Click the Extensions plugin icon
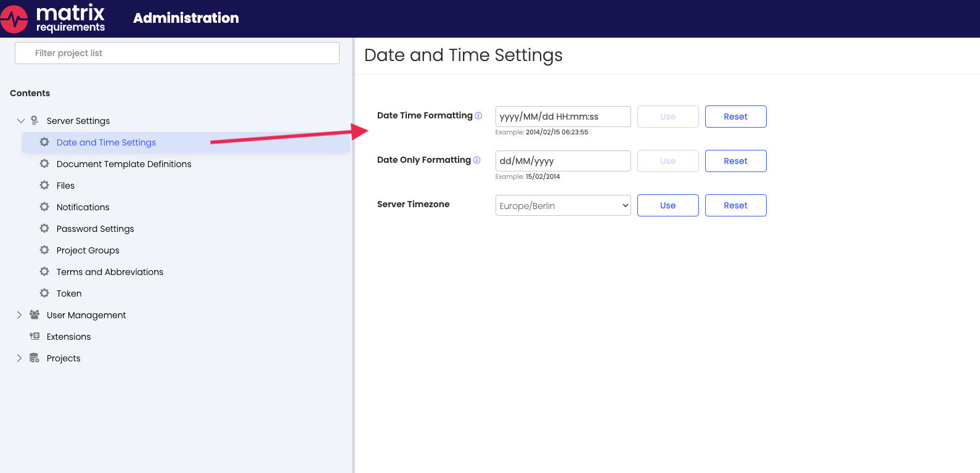 [35, 336]
